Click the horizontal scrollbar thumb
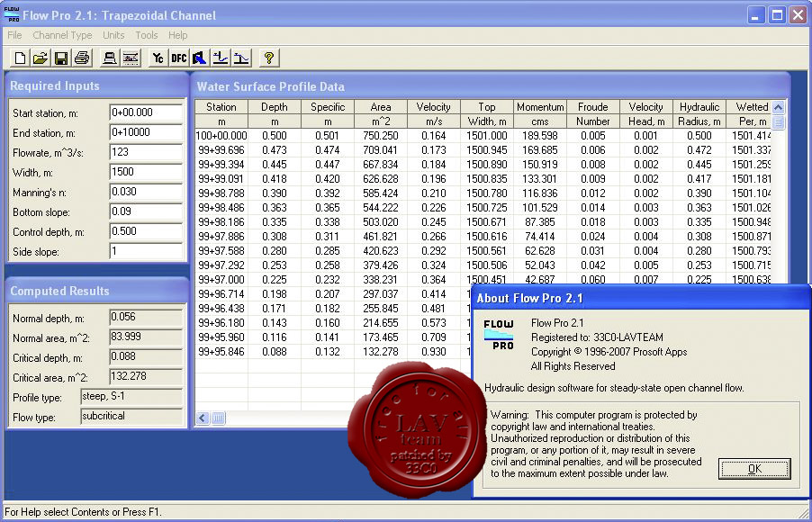The width and height of the screenshot is (812, 522). coord(218,418)
